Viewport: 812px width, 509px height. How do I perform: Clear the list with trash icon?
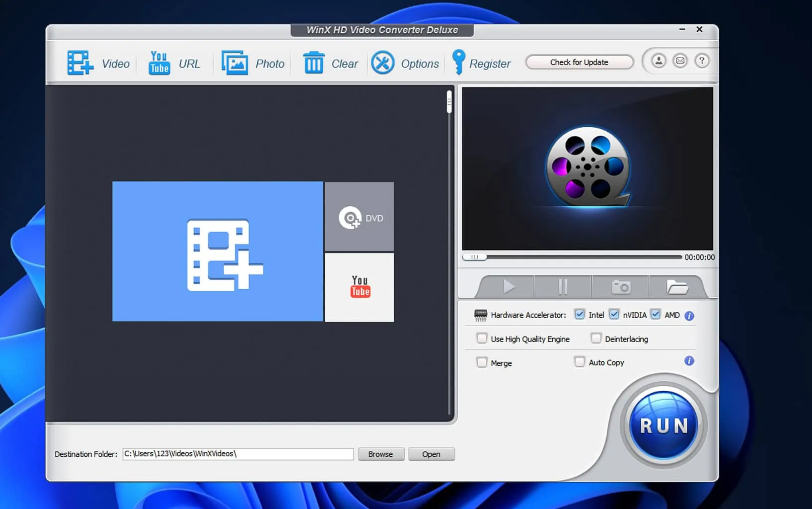(x=313, y=63)
